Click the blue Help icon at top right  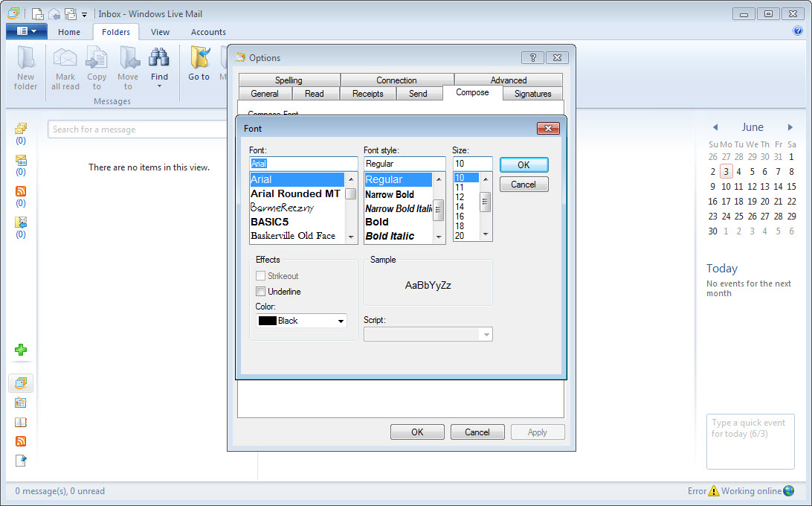798,31
